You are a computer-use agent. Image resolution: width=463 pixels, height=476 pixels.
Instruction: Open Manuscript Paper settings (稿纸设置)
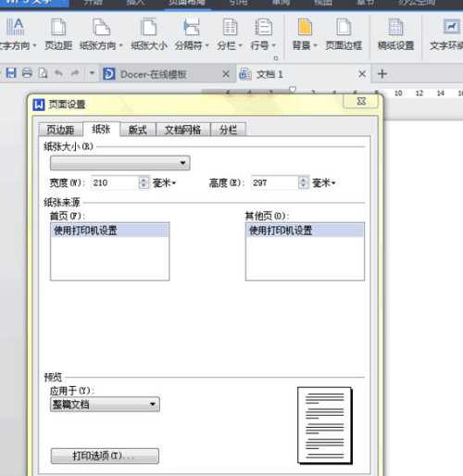pyautogui.click(x=395, y=34)
